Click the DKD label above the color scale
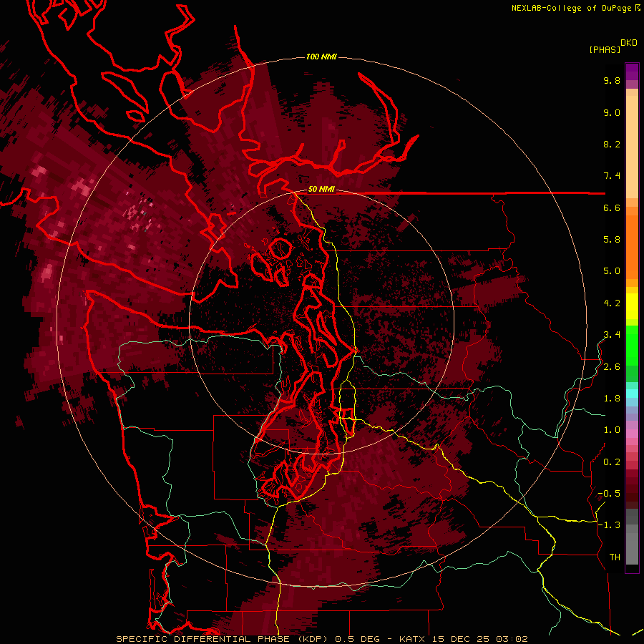The width and height of the screenshot is (644, 644). click(629, 43)
